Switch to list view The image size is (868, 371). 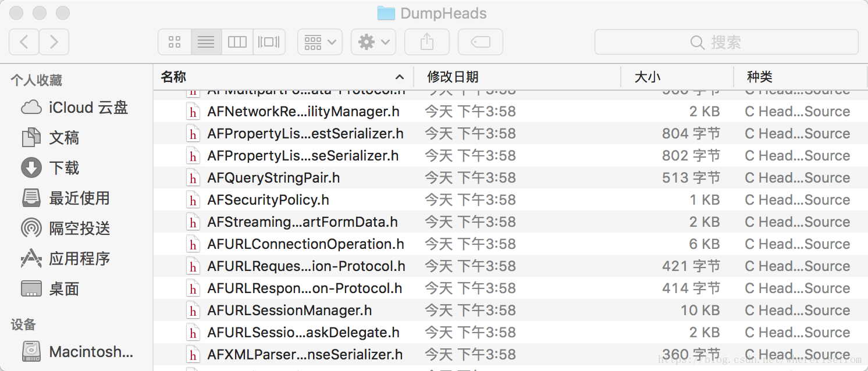tap(206, 42)
